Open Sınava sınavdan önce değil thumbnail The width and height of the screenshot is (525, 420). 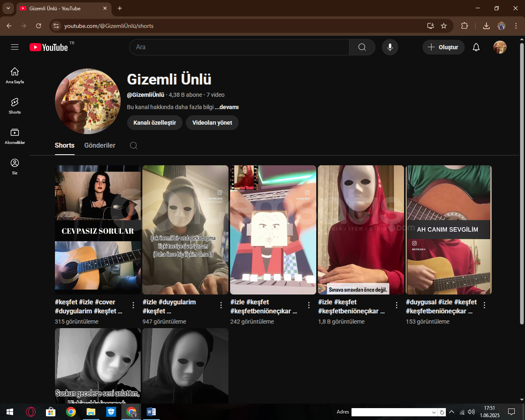361,230
